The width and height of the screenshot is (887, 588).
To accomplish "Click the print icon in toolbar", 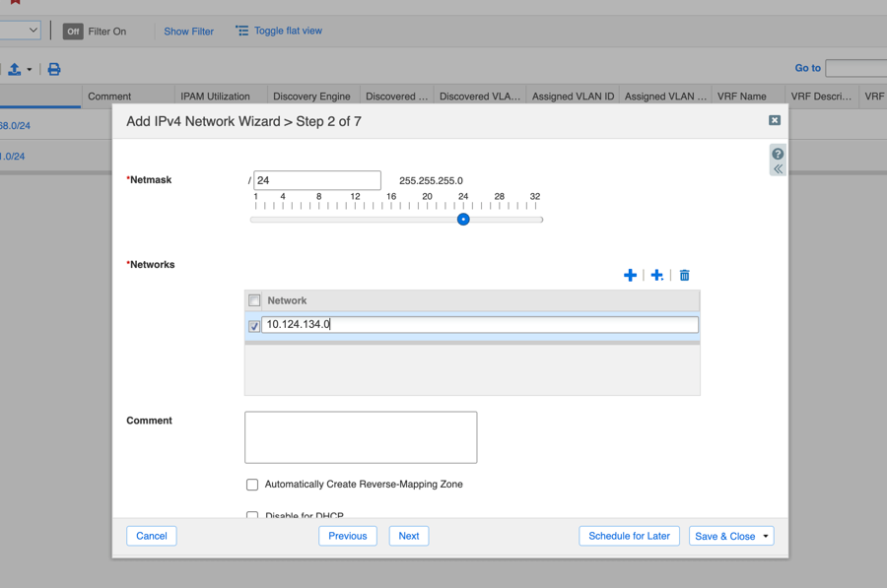I will coord(54,69).
